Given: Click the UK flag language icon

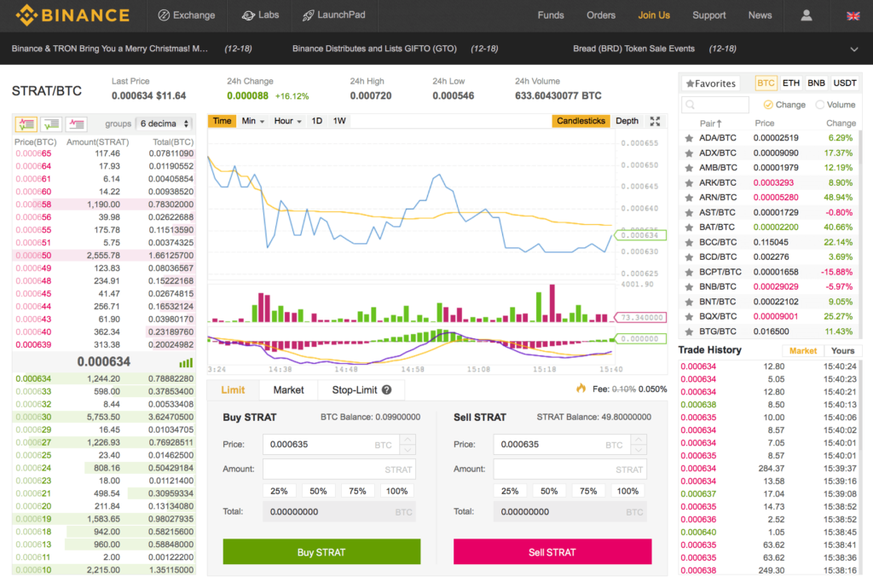Looking at the screenshot, I should coord(852,15).
